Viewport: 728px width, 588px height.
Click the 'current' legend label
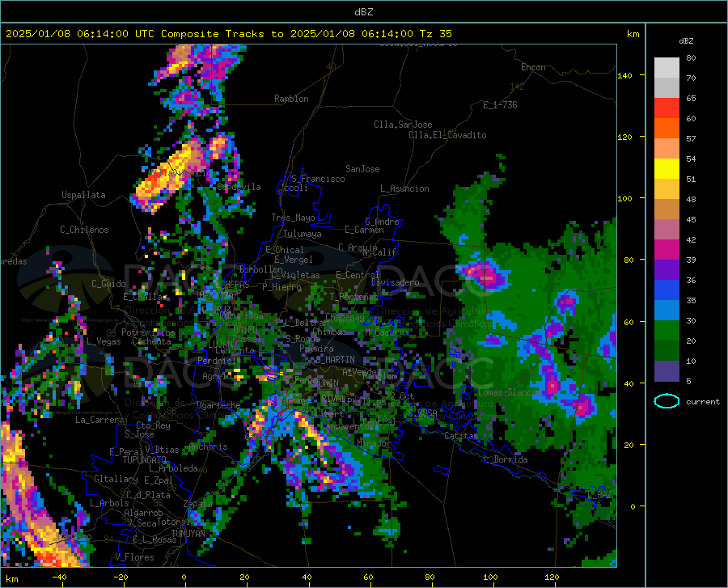click(702, 401)
